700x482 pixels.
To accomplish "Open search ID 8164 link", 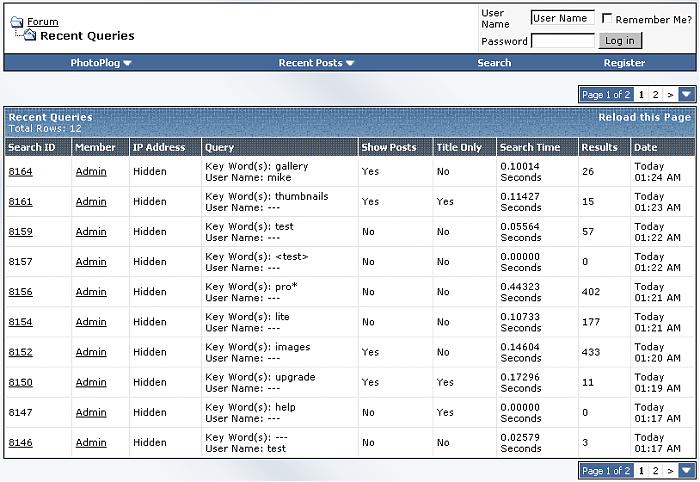I will point(20,172).
